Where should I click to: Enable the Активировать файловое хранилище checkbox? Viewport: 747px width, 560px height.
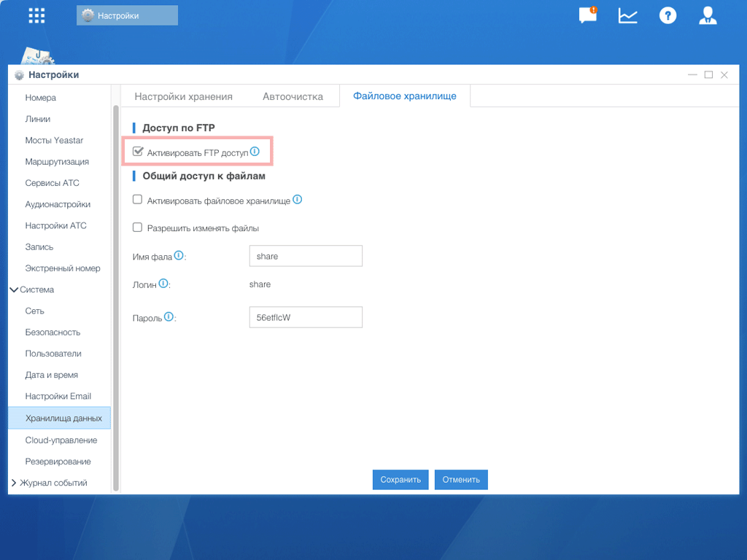(137, 200)
